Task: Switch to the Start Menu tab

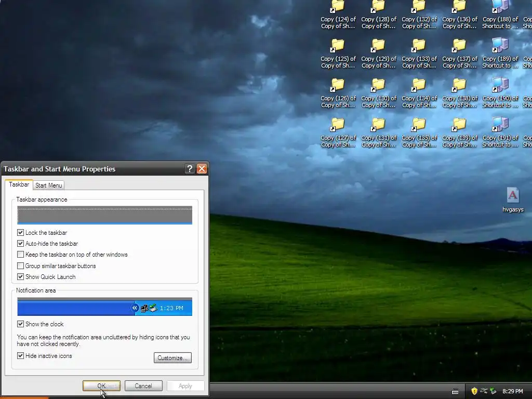Action: [x=48, y=185]
